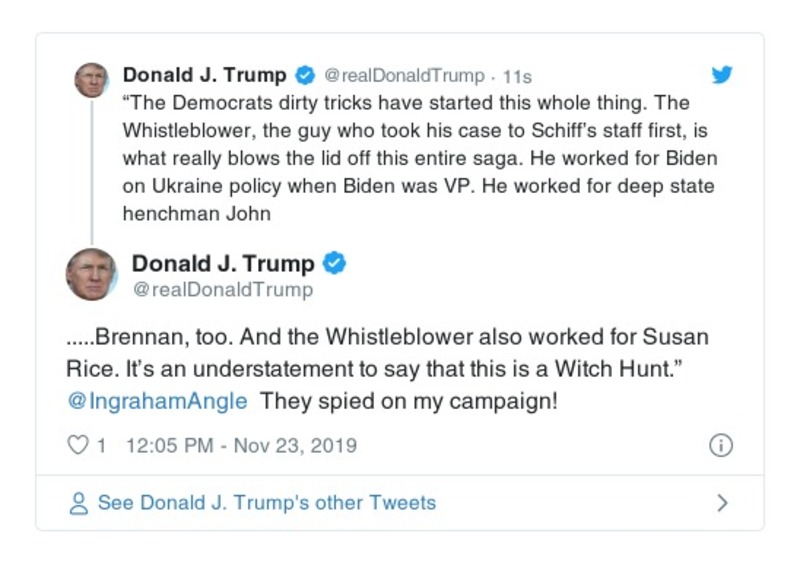Image resolution: width=800 pixels, height=562 pixels.
Task: Open 'See Donald J. Trump's other Tweets' link
Action: pyautogui.click(x=266, y=503)
